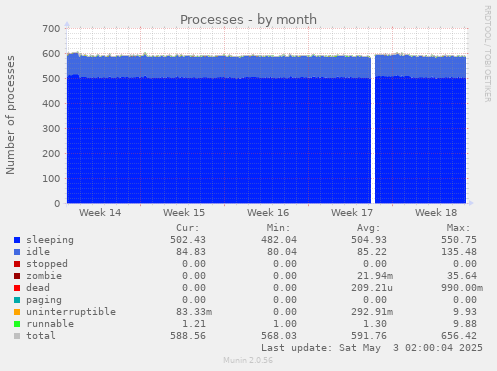
Task: Click the 'Munin 2.0.56' footer text
Action: tap(248, 360)
